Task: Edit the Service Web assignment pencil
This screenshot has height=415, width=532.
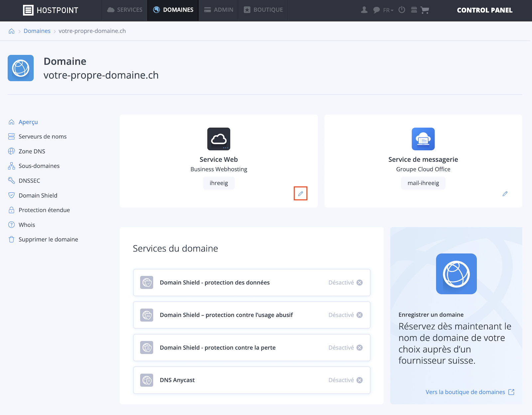Action: pos(301,194)
